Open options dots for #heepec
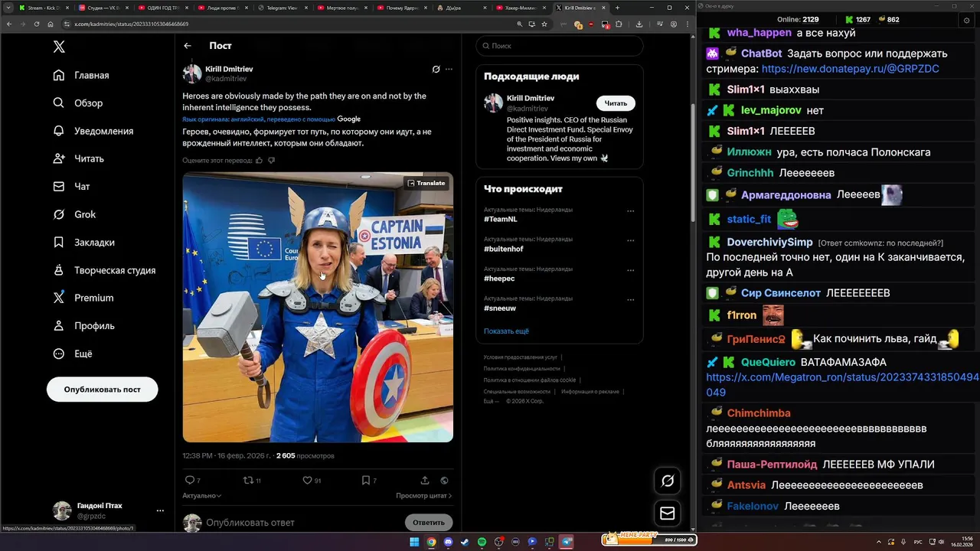This screenshot has height=551, width=980. [x=631, y=270]
